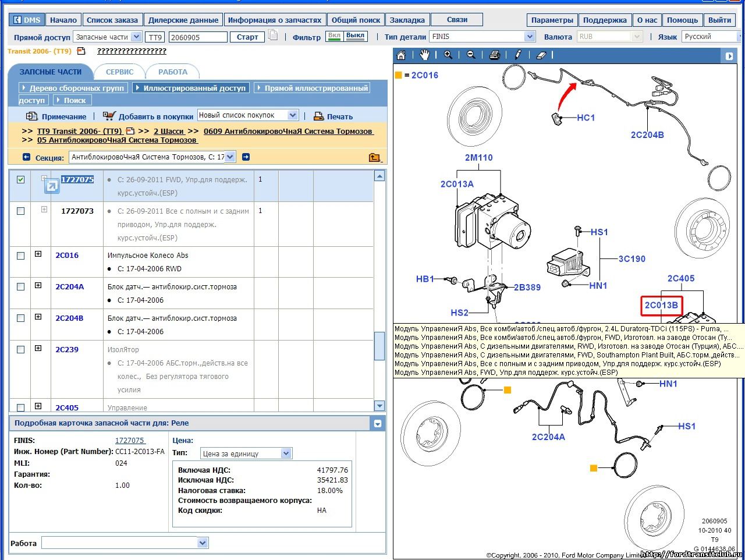
Task: Click the orange 2C016 legend square
Action: (x=399, y=75)
